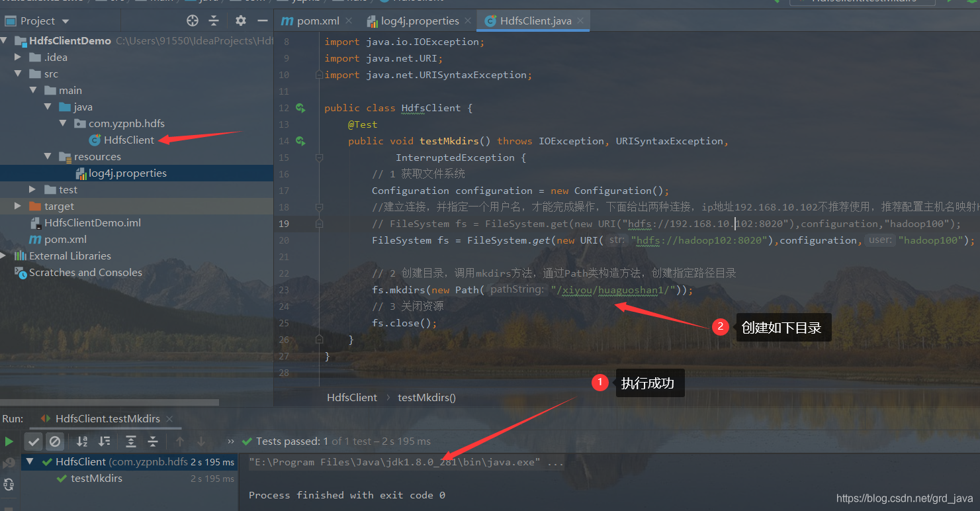The width and height of the screenshot is (980, 511).
Task: Expand the test folder
Action: coord(33,190)
